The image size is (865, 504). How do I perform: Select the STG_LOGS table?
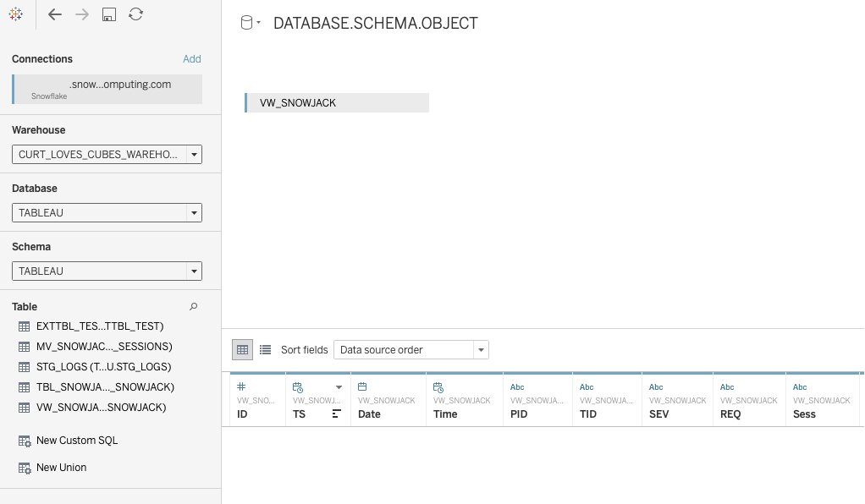pyautogui.click(x=104, y=367)
